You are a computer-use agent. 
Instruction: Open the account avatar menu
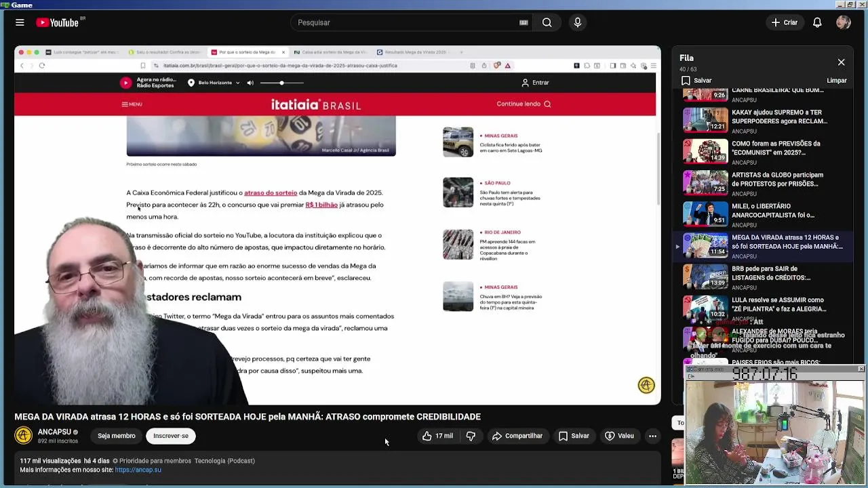pyautogui.click(x=844, y=22)
